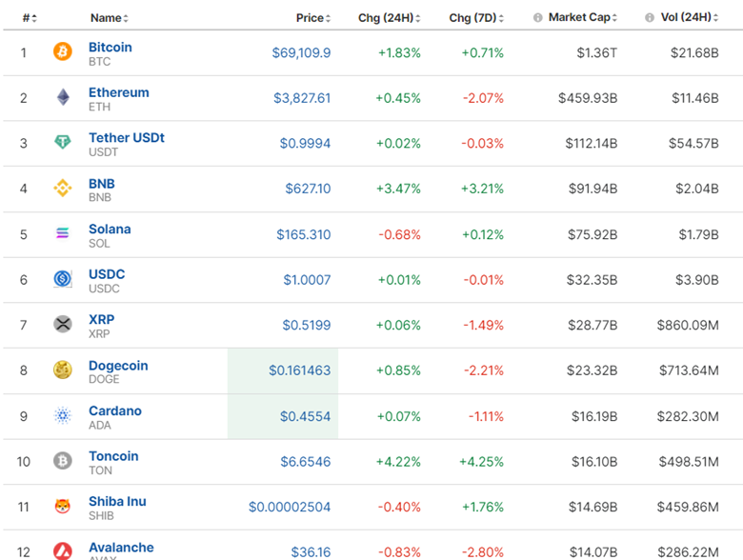The width and height of the screenshot is (743, 560).
Task: Open the Avalanche link
Action: coord(121,548)
